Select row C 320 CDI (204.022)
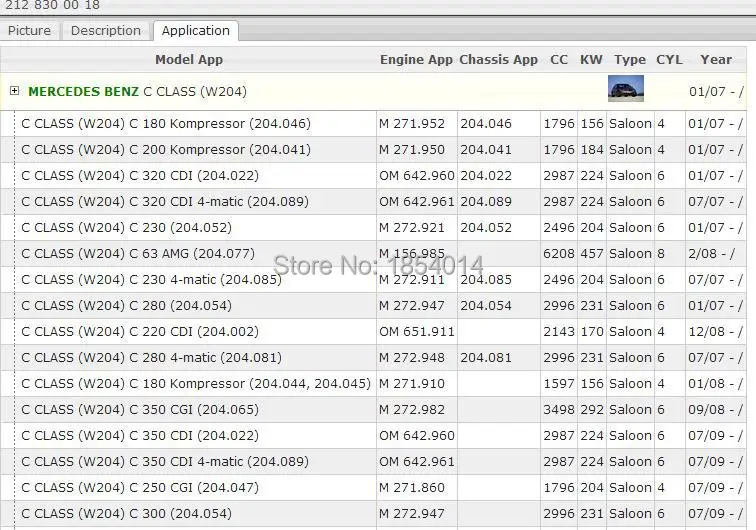Viewport: 756px width, 530px height. tap(374, 176)
